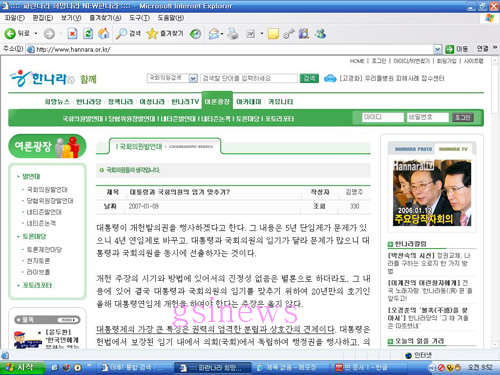Open 당협위원장발언대 in left sidebar
The width and height of the screenshot is (500, 375).
pos(50,201)
